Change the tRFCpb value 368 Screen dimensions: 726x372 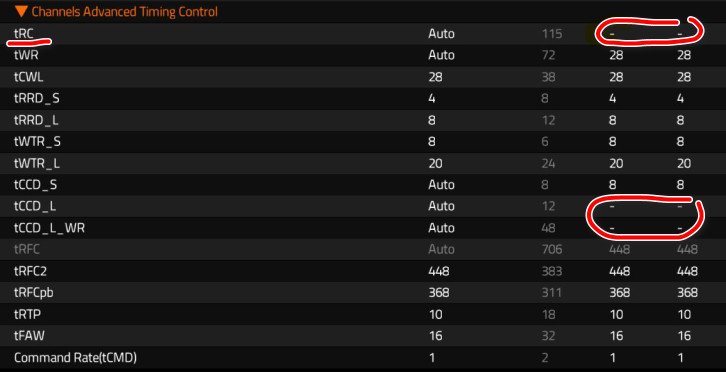pyautogui.click(x=438, y=293)
